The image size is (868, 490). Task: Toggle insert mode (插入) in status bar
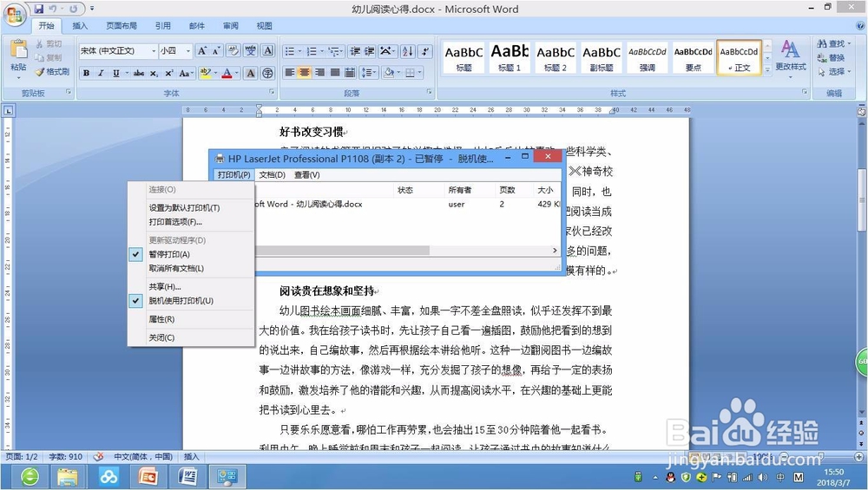[191, 457]
